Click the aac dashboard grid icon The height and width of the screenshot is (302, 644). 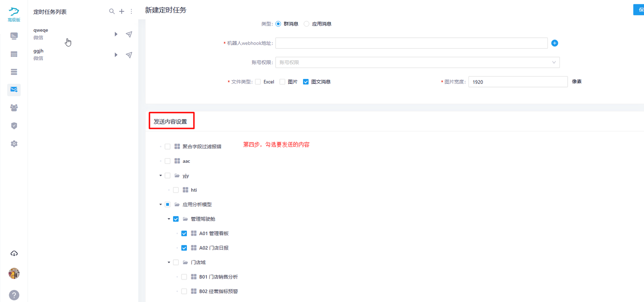[x=177, y=161]
